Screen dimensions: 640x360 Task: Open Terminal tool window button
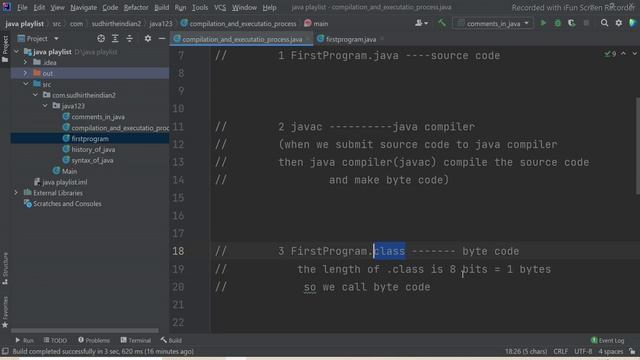point(136,340)
